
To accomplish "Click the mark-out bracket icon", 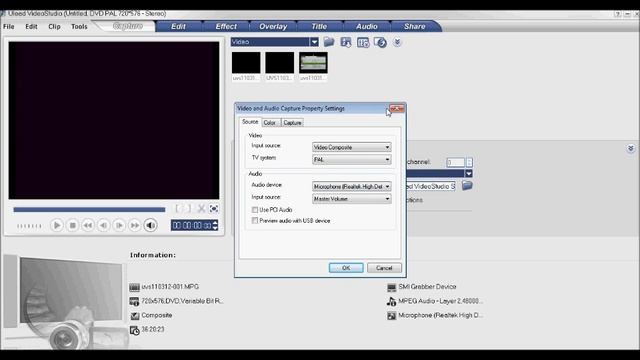I will [189, 209].
